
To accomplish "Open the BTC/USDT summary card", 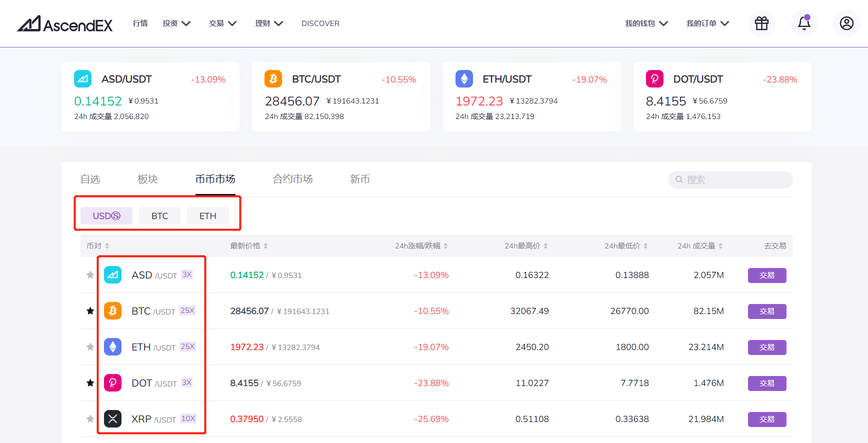I will coord(341,97).
